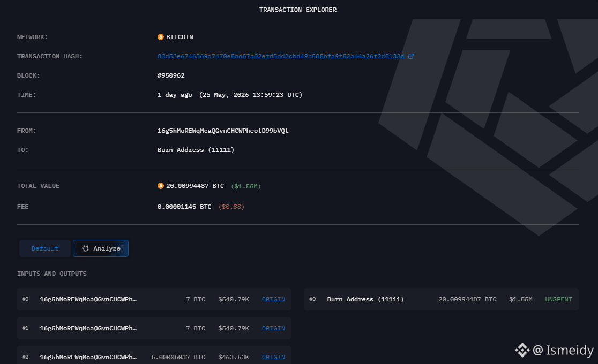The image size is (598, 364).
Task: Click the fee amount 0.00001145 BTC
Action: click(x=184, y=207)
